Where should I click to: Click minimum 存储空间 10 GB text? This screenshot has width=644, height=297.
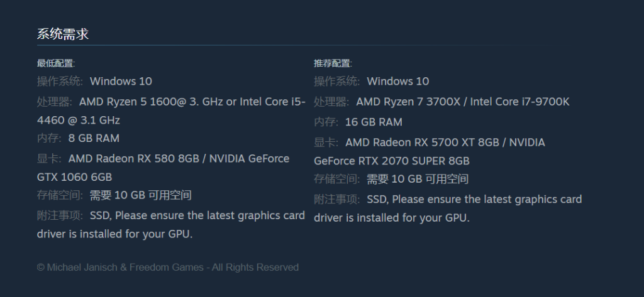point(140,195)
